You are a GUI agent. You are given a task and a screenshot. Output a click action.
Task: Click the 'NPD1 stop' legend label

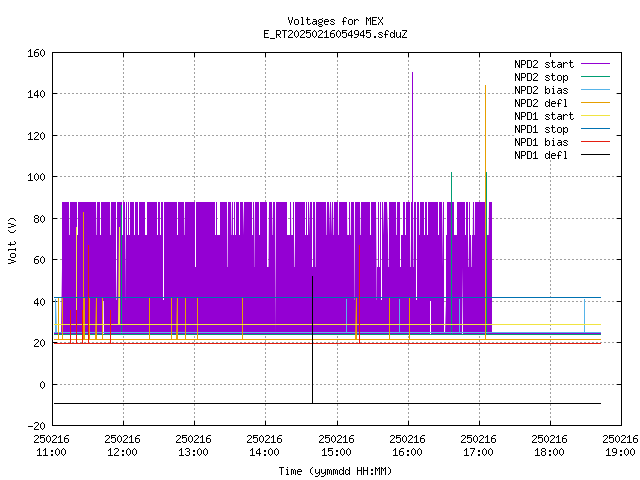pos(541,129)
